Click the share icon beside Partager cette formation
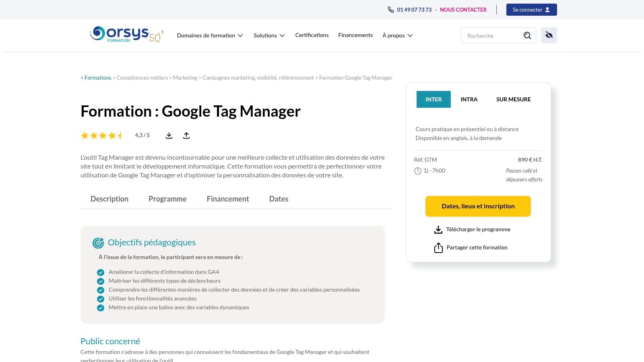This screenshot has width=644, height=362. [438, 248]
